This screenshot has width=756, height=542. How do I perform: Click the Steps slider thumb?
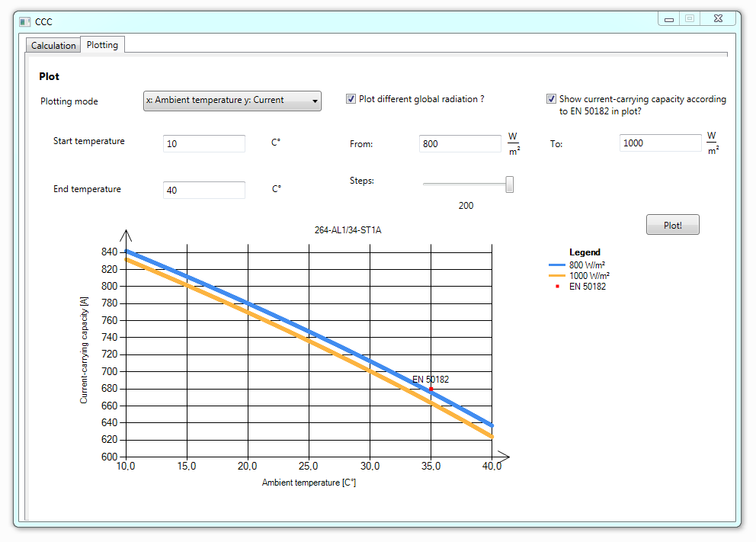(x=510, y=184)
